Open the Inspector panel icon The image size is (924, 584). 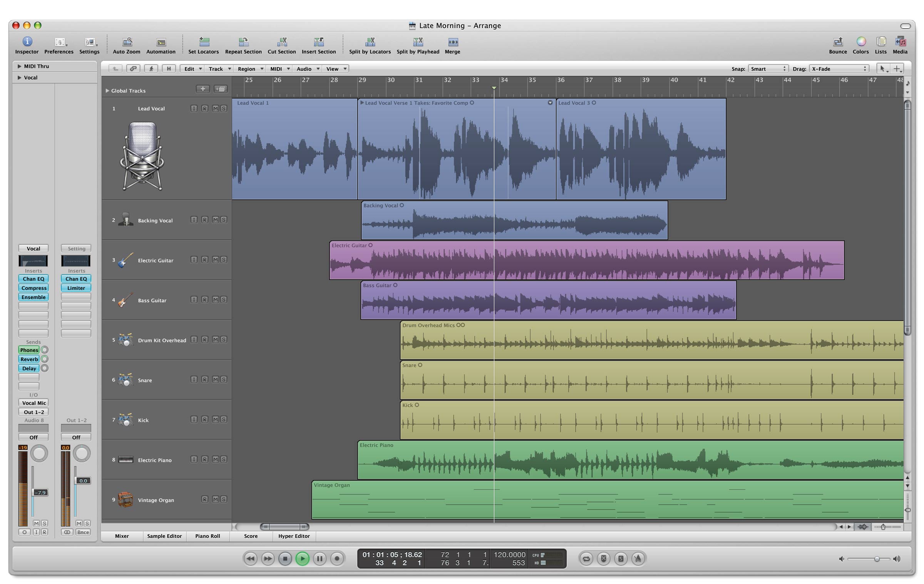27,42
